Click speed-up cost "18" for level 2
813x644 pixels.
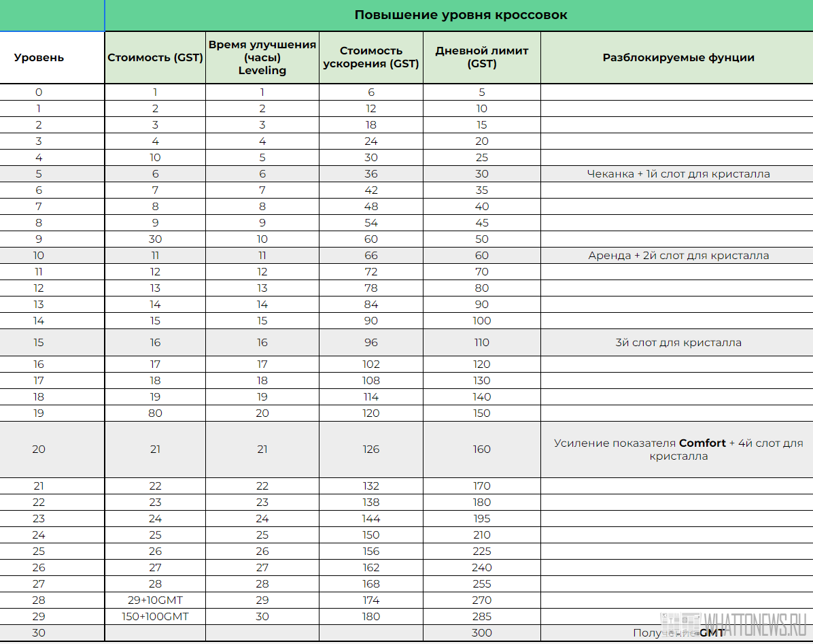370,124
